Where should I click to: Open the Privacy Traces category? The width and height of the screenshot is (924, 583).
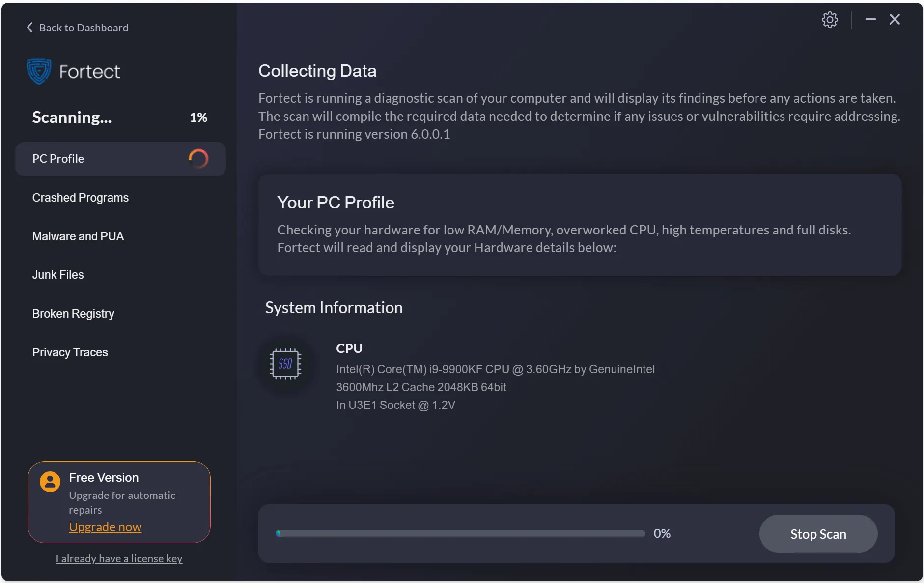click(x=70, y=352)
